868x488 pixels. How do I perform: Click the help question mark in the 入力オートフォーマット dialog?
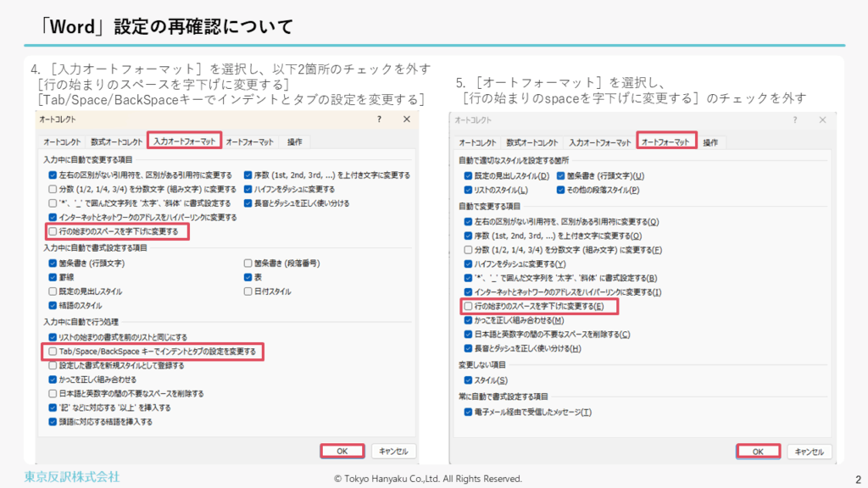click(x=379, y=120)
